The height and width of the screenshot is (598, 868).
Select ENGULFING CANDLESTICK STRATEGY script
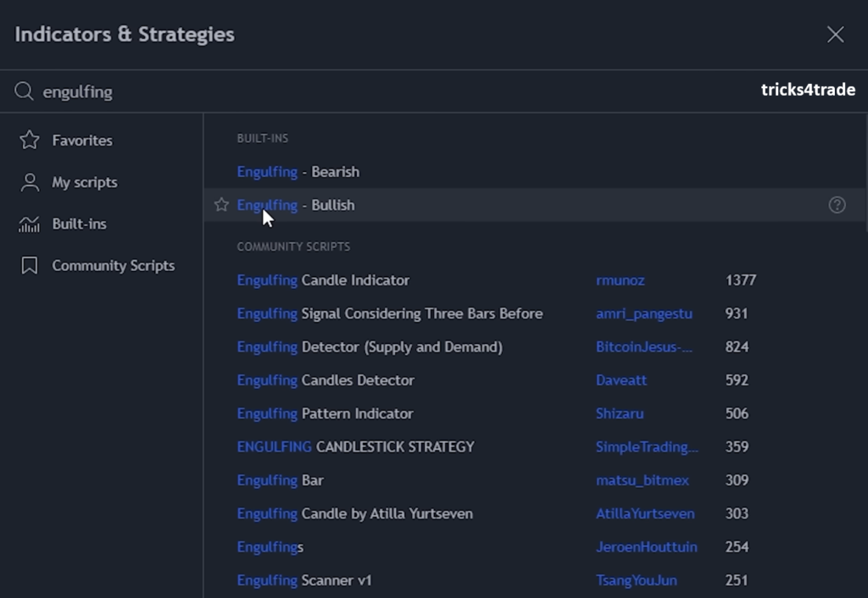[x=355, y=447]
